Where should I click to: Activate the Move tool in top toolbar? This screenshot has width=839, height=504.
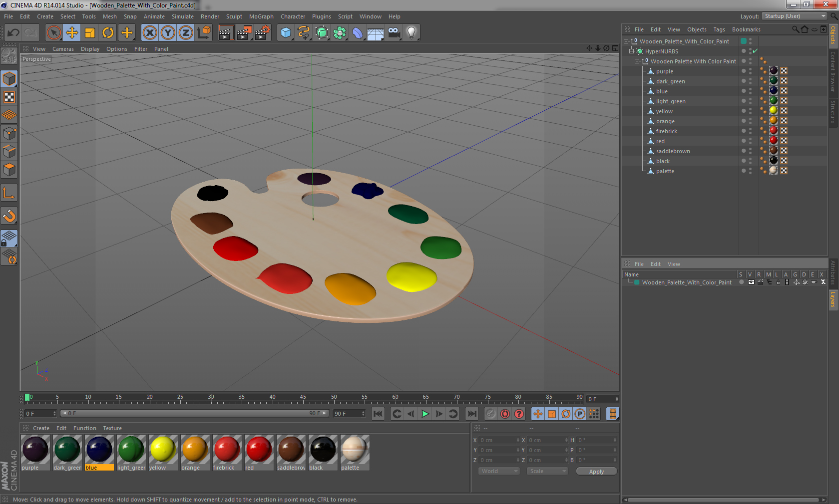72,33
